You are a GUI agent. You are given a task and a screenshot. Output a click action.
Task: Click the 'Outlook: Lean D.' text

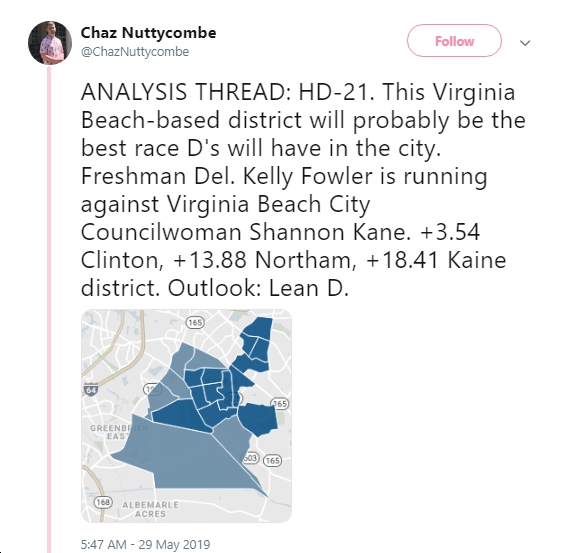pos(258,288)
